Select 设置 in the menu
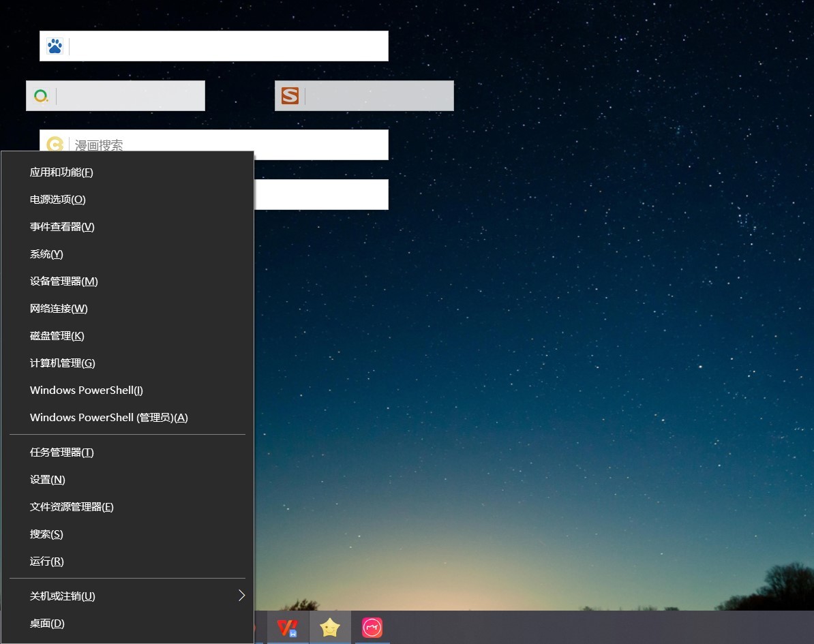 pos(48,480)
